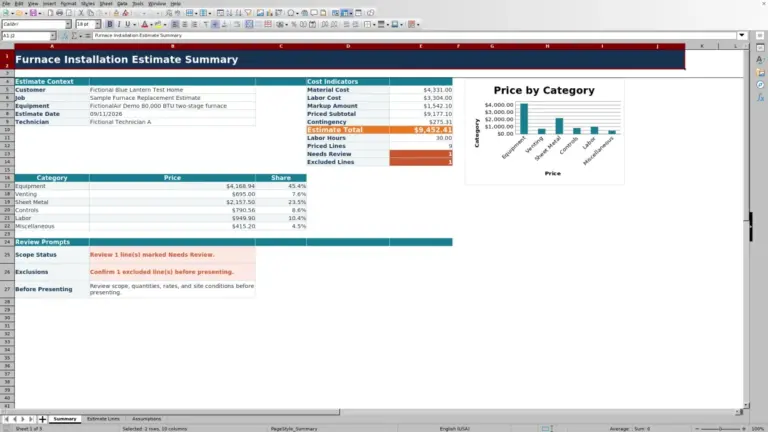The height and width of the screenshot is (432, 768).
Task: Open the Select Function sum dropdown arrow
Action: [x=81, y=36]
